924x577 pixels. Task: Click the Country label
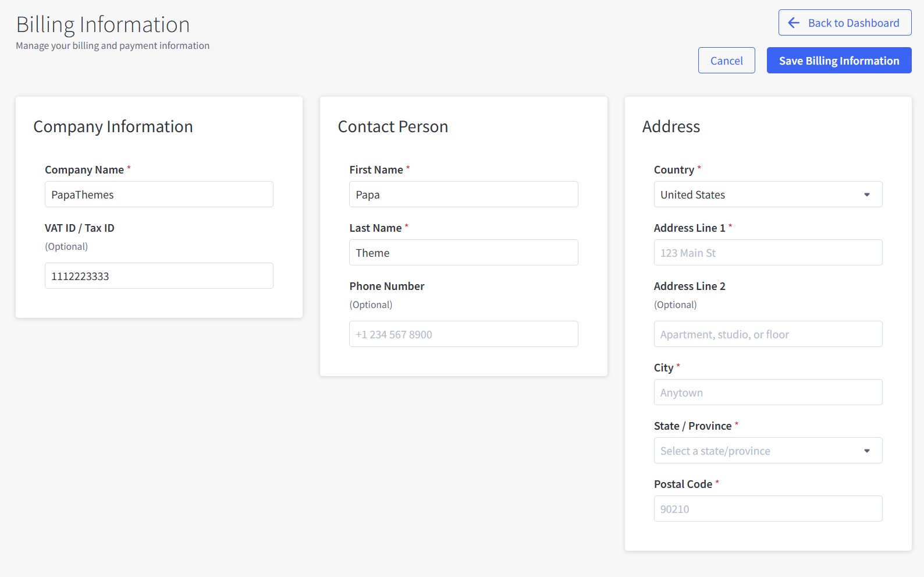click(x=674, y=170)
